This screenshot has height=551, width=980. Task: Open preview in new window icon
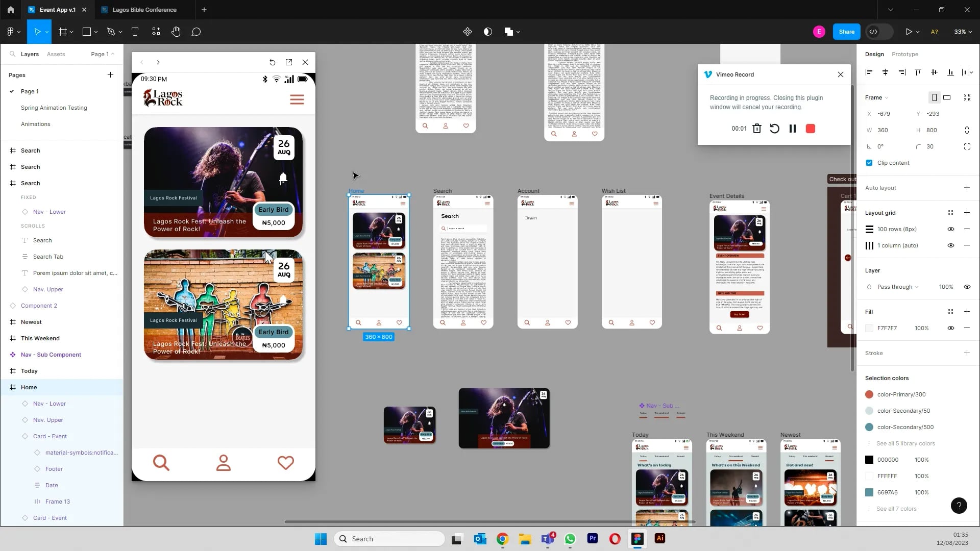289,62
